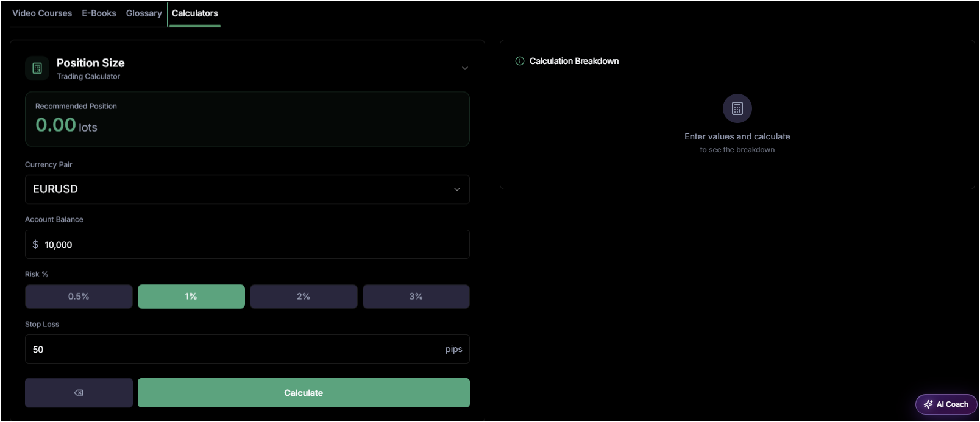Click the 0.00 lots recommended position value
This screenshot has width=980, height=422.
(x=66, y=125)
